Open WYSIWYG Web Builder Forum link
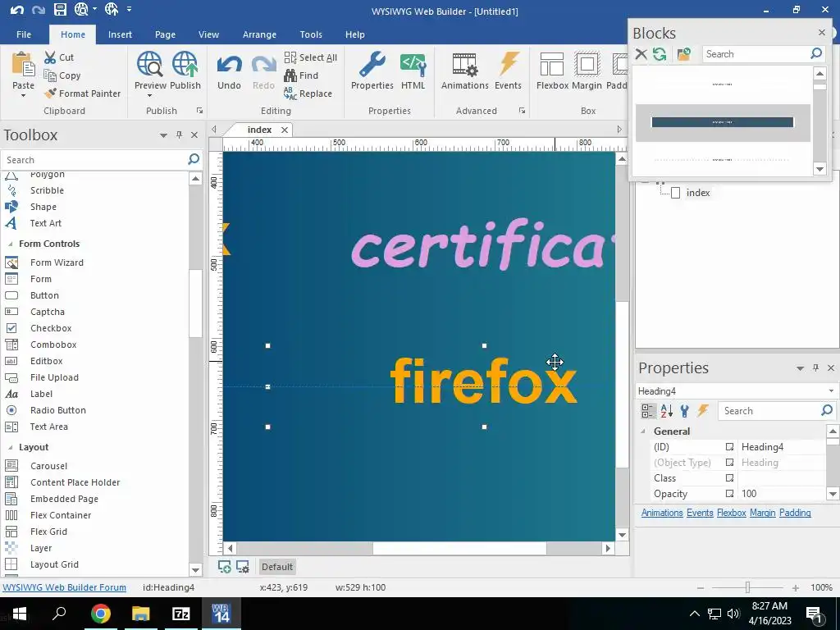The width and height of the screenshot is (840, 630). pos(64,587)
